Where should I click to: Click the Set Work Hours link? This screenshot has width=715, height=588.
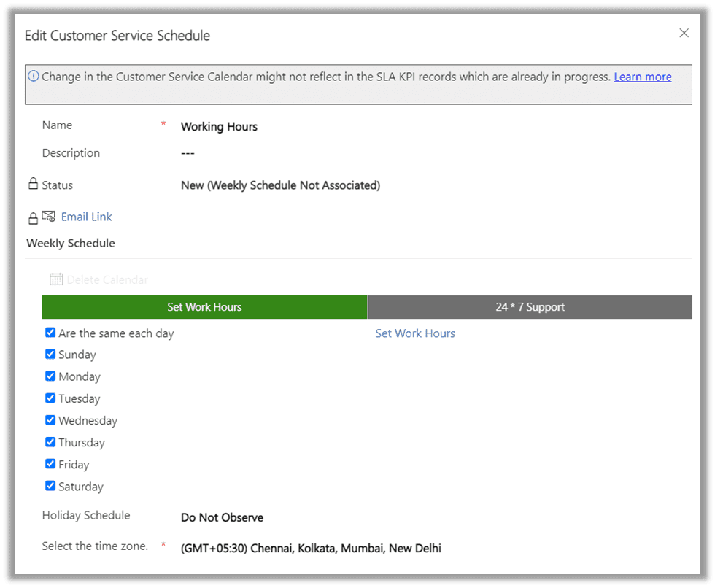415,333
